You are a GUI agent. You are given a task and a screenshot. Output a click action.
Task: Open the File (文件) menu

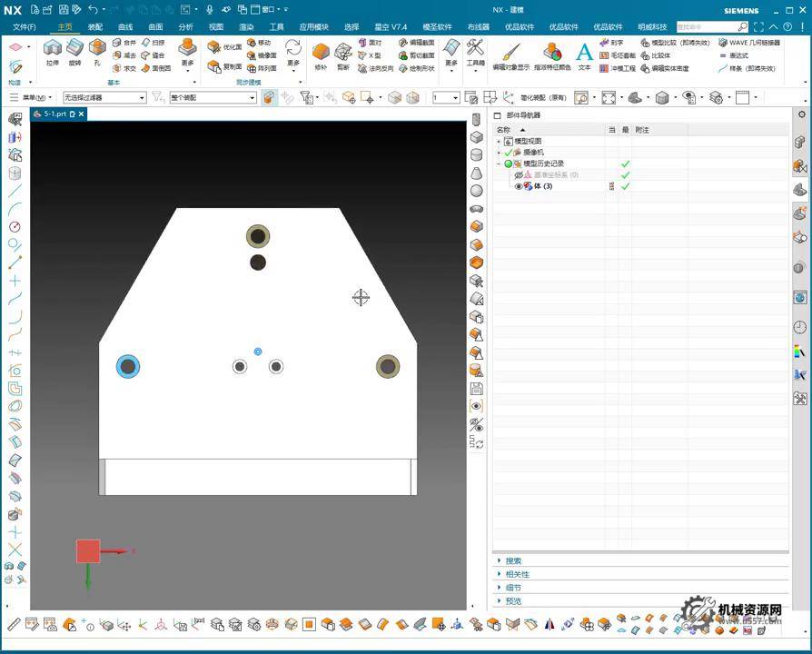[x=25, y=27]
